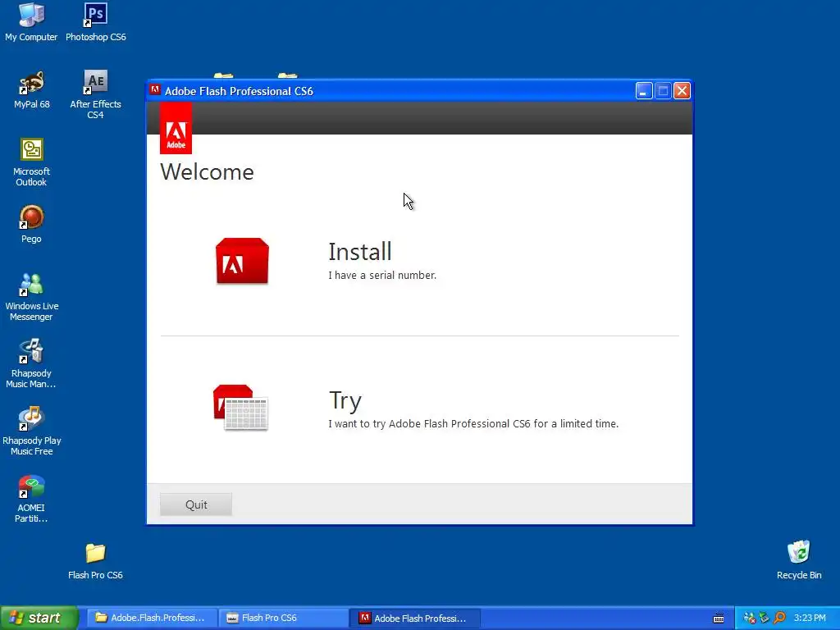The image size is (840, 630).
Task: Open the Windows Start menu
Action: pyautogui.click(x=39, y=618)
